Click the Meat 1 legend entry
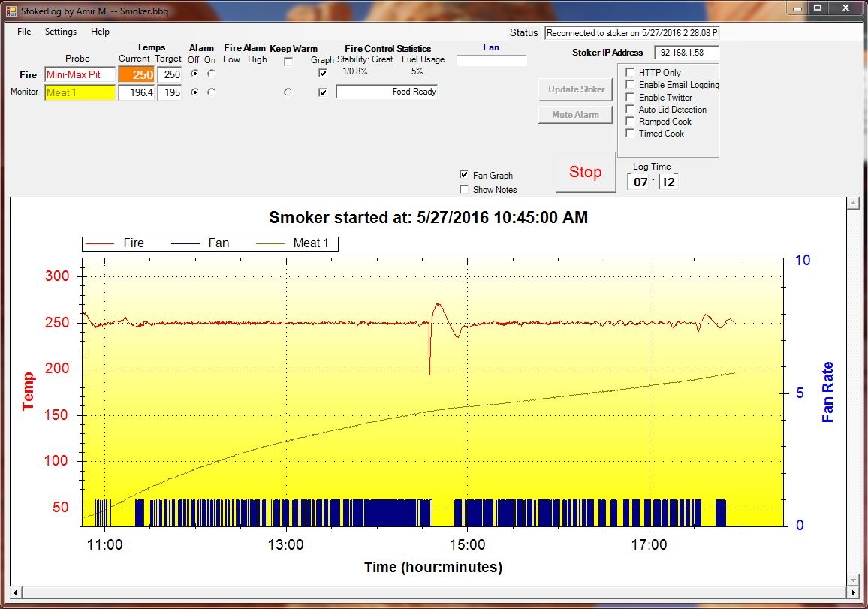The image size is (868, 609). [x=292, y=243]
